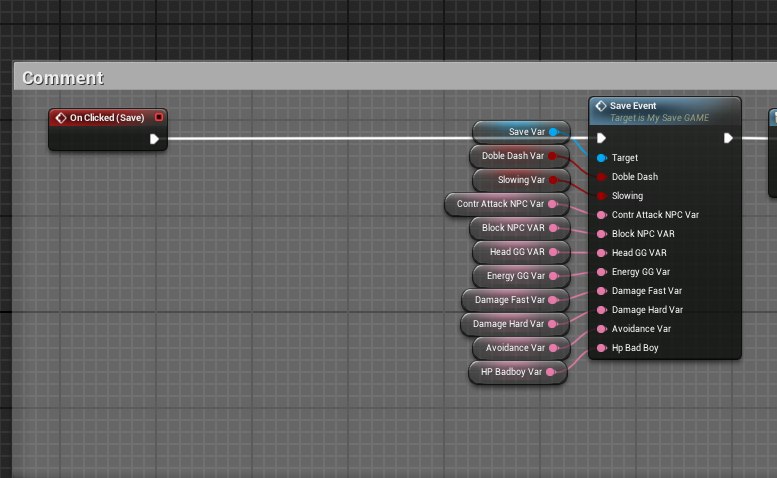Image resolution: width=777 pixels, height=478 pixels.
Task: Click the exec input pin of Save Event
Action: (601, 138)
